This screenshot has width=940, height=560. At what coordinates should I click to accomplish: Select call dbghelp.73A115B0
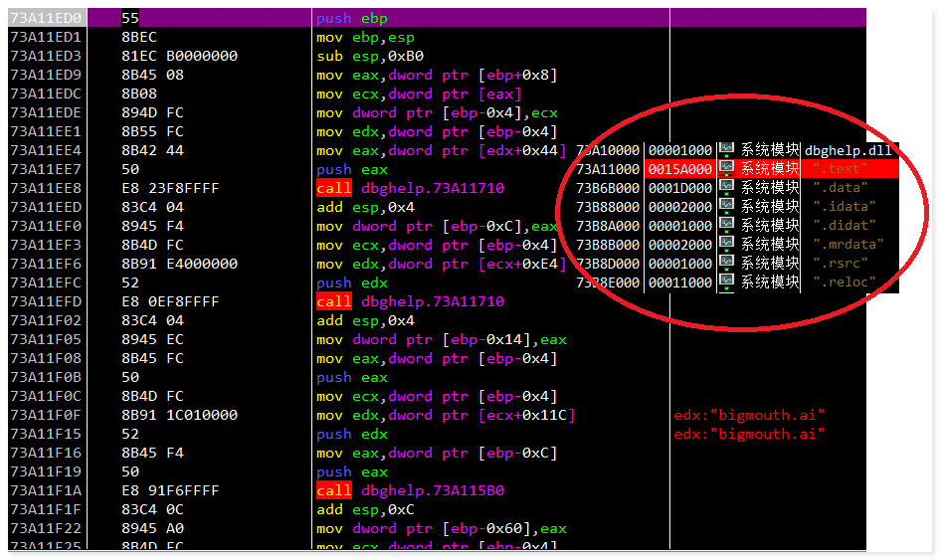tap(410, 490)
